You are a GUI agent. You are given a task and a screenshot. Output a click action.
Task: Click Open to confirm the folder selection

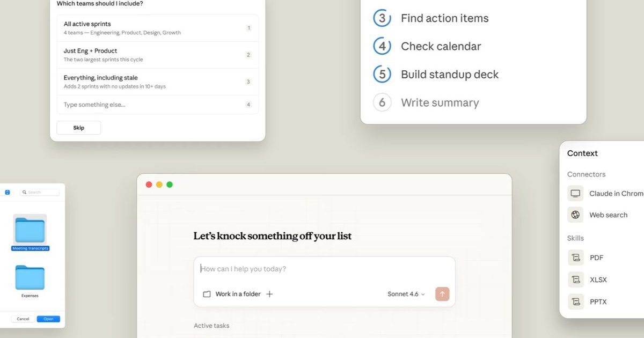pyautogui.click(x=48, y=319)
